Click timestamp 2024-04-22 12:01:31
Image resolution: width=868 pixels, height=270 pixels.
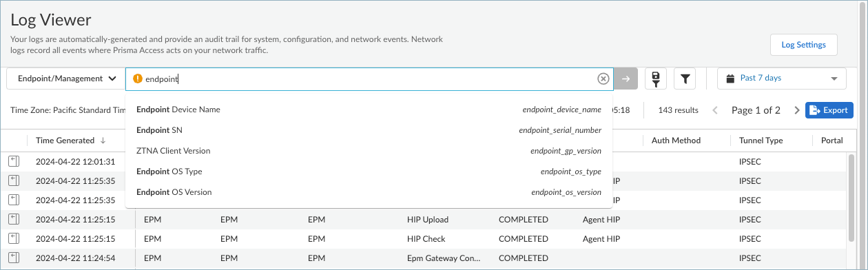point(75,161)
